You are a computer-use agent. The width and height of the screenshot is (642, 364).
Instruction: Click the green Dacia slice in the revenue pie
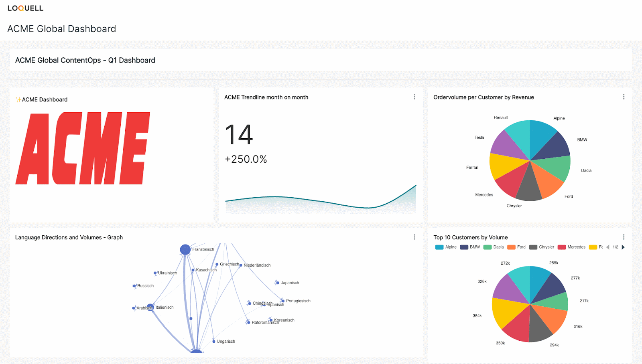click(x=556, y=167)
